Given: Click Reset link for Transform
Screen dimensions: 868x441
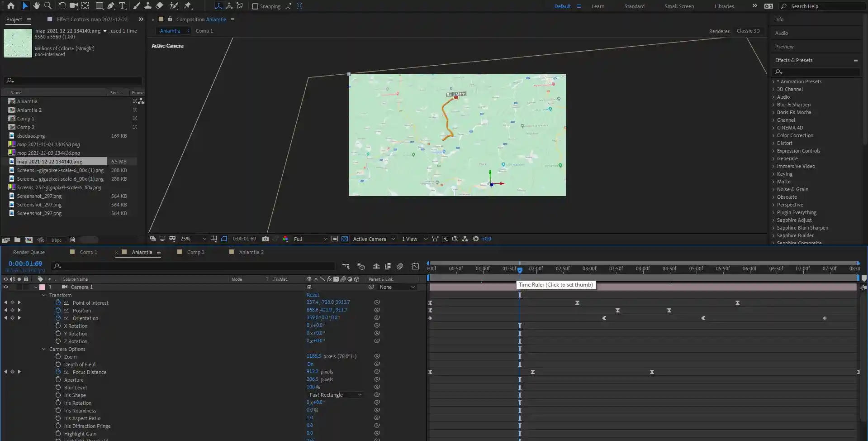Looking at the screenshot, I should point(313,295).
